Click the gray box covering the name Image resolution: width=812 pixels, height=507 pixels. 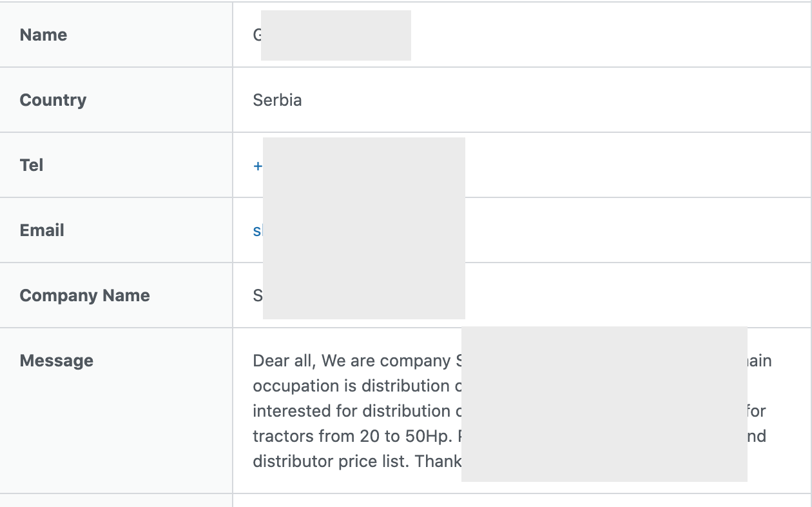[336, 35]
